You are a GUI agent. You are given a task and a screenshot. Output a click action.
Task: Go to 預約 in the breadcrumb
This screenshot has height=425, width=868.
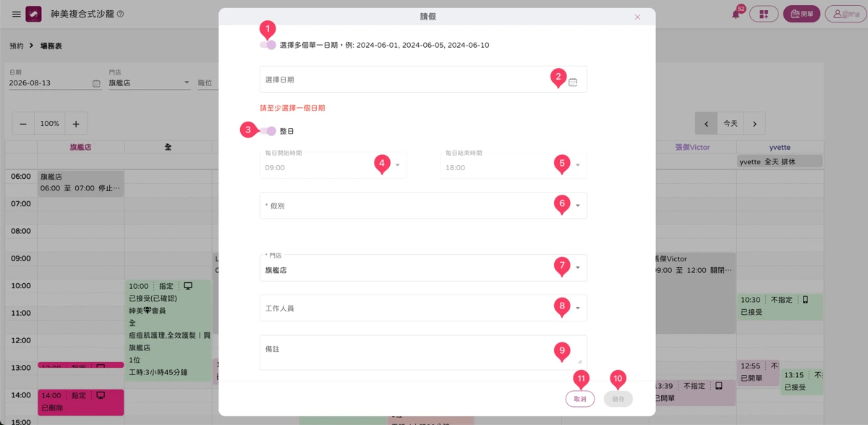[17, 46]
